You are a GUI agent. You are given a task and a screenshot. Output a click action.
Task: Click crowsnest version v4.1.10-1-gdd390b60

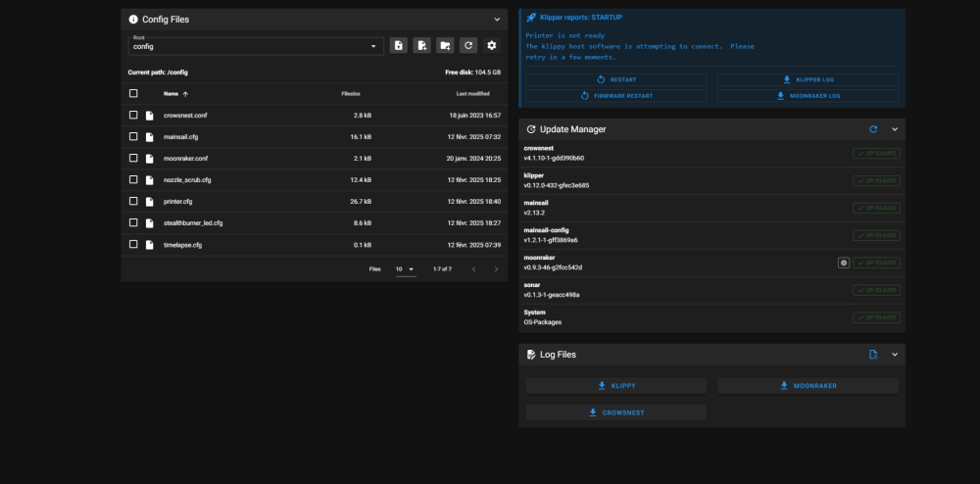(554, 158)
